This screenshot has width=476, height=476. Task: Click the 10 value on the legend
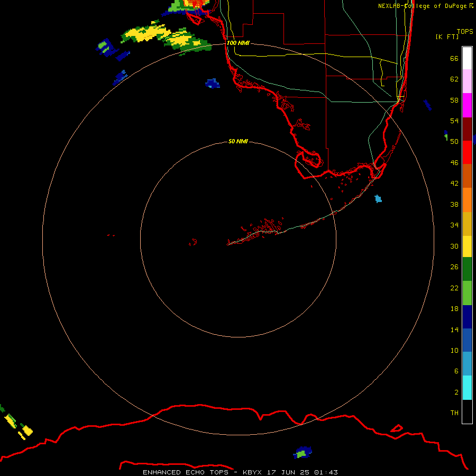coord(454,350)
